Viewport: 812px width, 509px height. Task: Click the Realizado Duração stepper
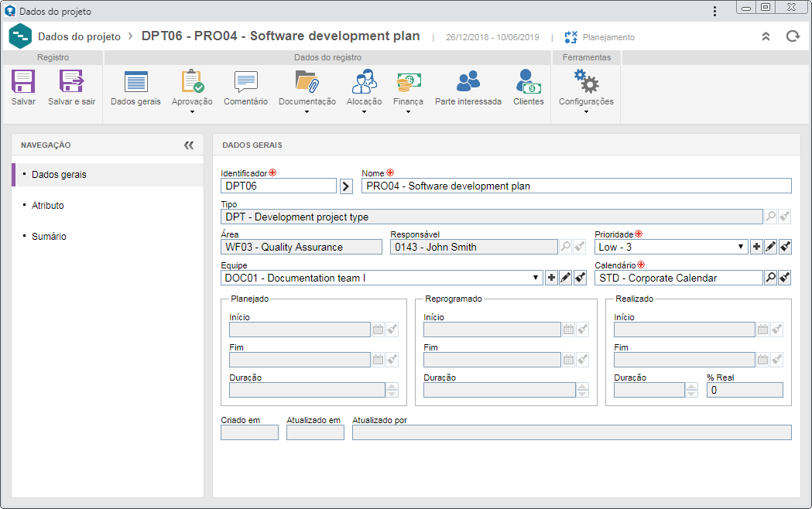click(x=692, y=390)
